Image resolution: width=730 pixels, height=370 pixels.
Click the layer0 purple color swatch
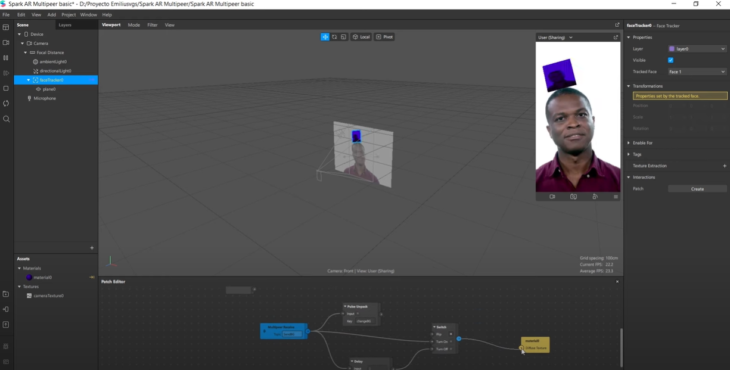(672, 49)
